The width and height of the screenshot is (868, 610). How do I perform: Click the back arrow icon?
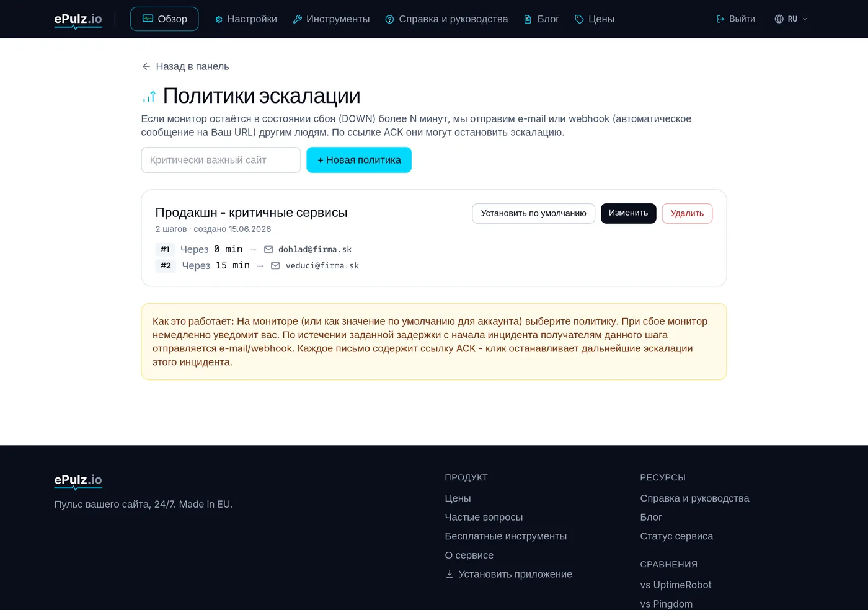(146, 66)
